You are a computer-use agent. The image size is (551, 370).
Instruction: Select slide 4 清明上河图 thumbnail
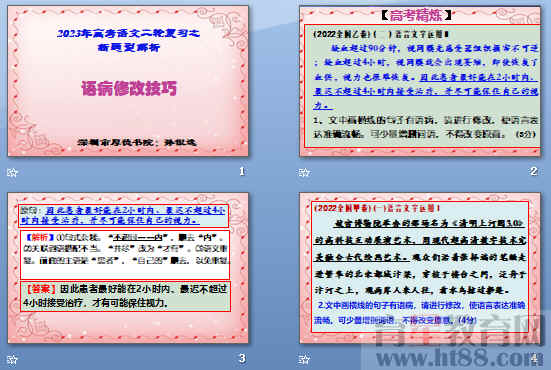point(420,267)
